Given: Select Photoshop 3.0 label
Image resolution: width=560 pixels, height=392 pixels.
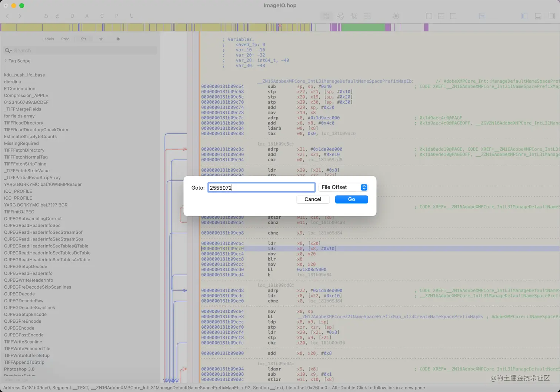Looking at the screenshot, I should pos(19,369).
